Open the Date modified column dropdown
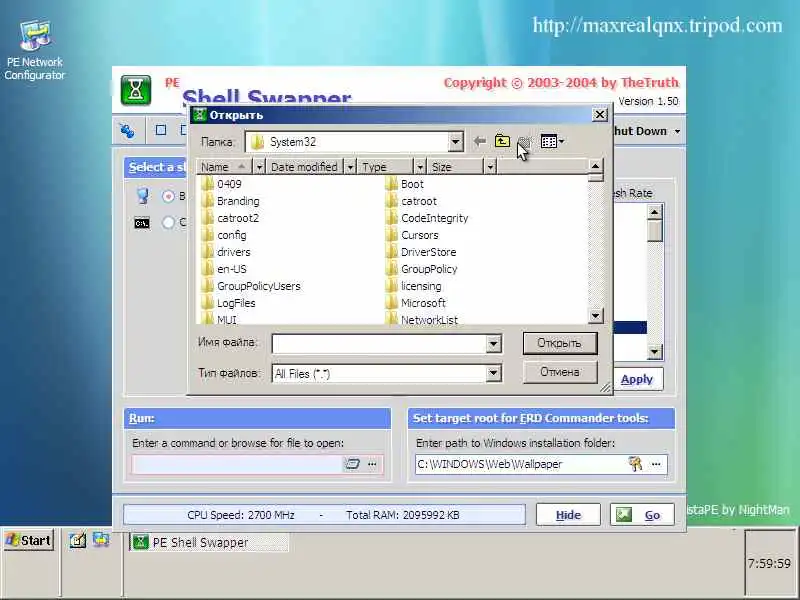The height and width of the screenshot is (600, 800). [x=350, y=166]
